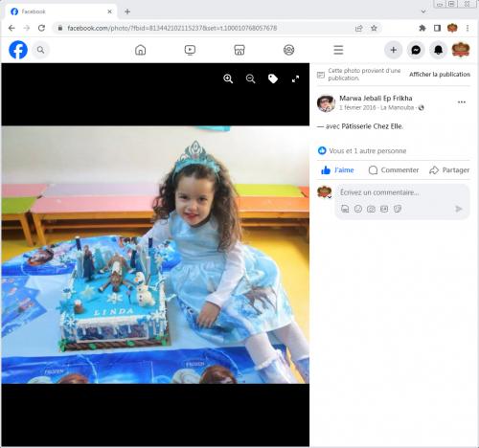Image resolution: width=479 pixels, height=448 pixels.
Task: Open the hamburger menu icon
Action: 338,50
